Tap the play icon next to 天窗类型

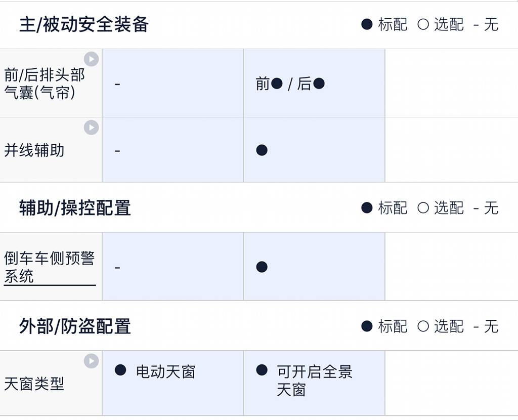pos(91,361)
